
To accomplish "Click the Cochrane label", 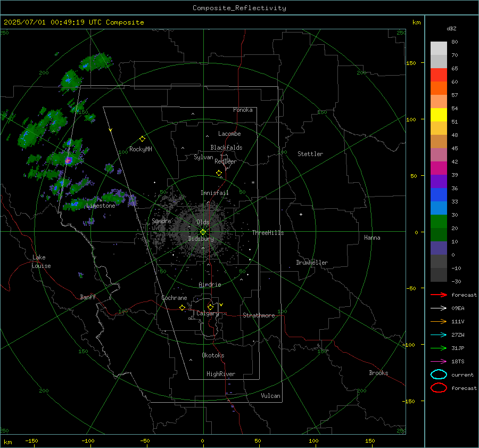I will [174, 298].
